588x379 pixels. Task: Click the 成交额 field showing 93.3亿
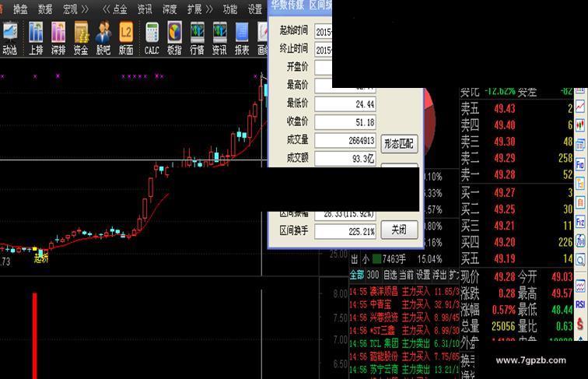coord(345,158)
